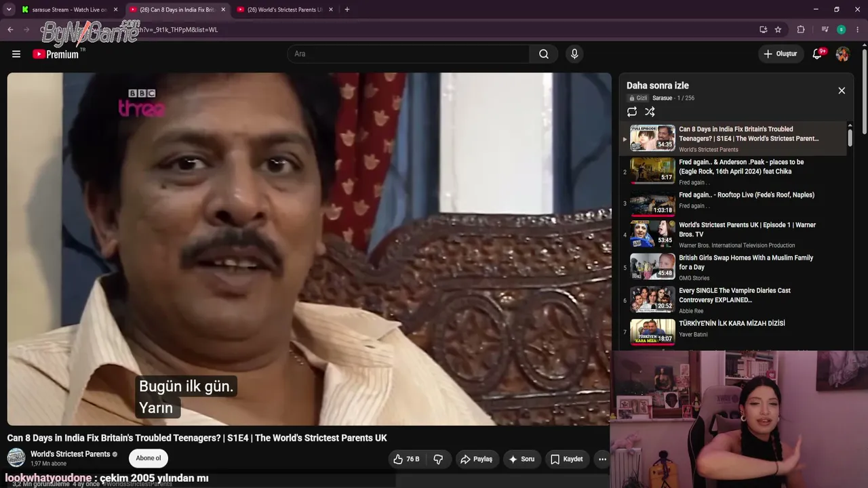Open more actions menu below the video
The image size is (868, 488).
[x=602, y=459]
